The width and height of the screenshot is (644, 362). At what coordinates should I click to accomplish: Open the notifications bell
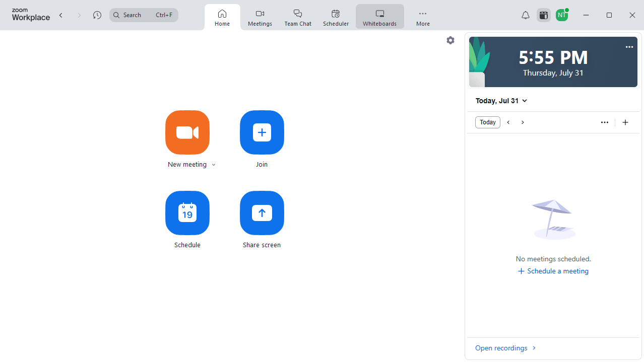point(525,15)
